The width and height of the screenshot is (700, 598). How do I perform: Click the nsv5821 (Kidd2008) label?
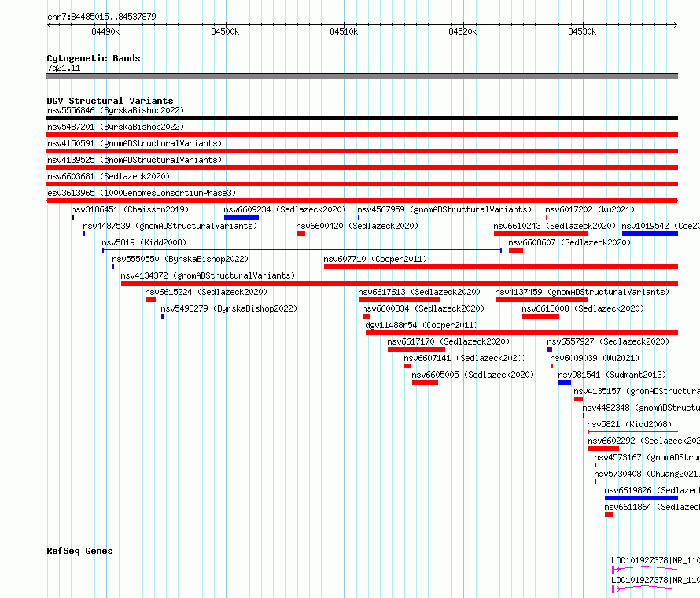point(629,424)
